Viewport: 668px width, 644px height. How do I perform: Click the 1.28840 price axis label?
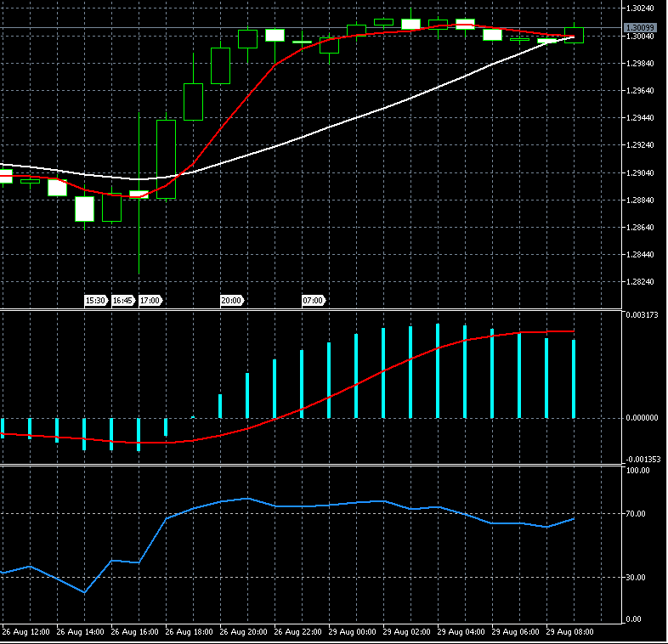tap(640, 201)
